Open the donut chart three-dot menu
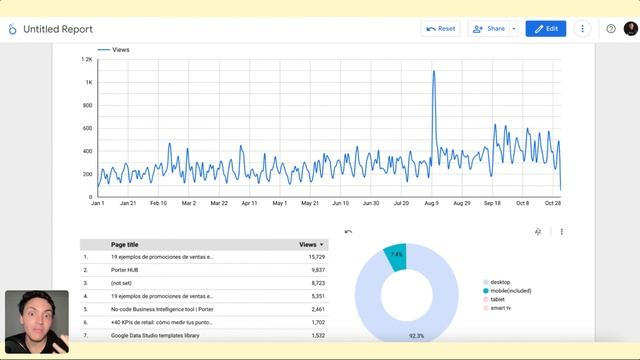 pos(562,232)
